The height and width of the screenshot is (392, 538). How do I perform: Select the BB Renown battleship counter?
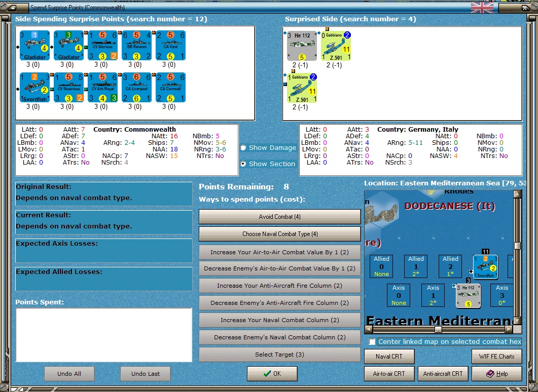(x=136, y=46)
